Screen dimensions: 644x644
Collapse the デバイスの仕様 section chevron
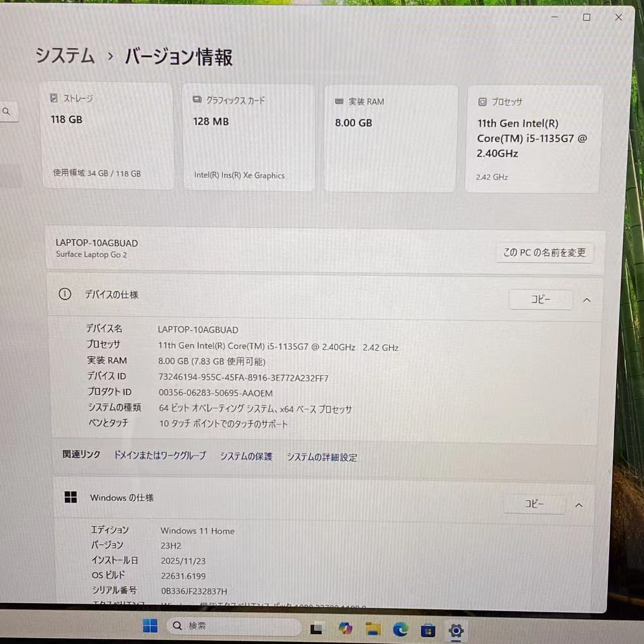(x=587, y=299)
